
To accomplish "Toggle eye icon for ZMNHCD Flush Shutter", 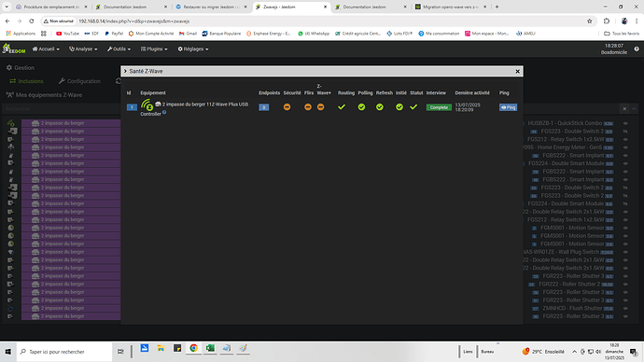I will (625, 308).
